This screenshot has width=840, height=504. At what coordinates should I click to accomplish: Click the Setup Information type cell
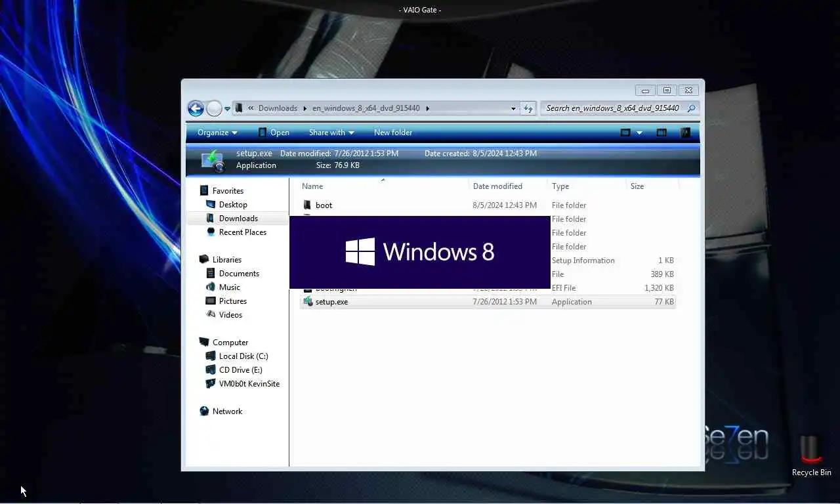tap(583, 261)
